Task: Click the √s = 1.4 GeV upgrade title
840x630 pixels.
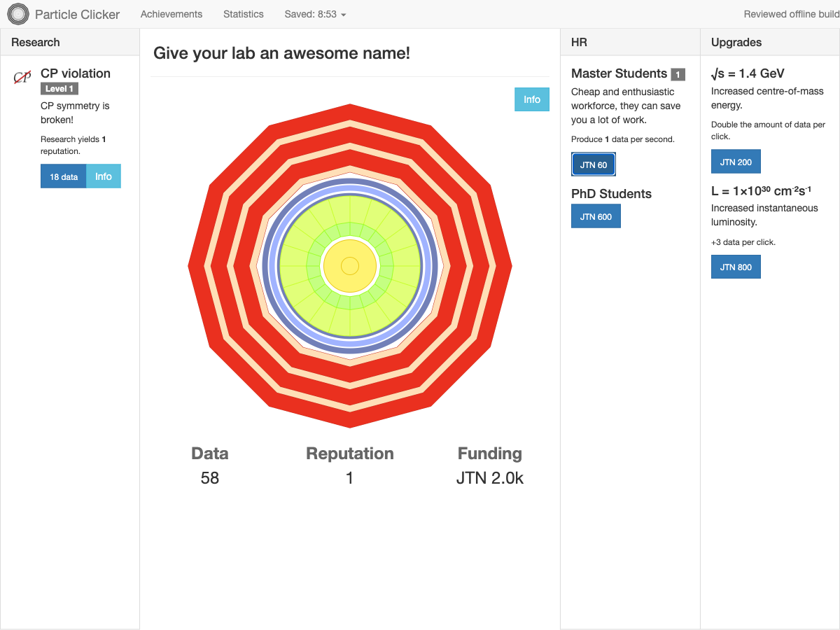Action: pos(748,73)
